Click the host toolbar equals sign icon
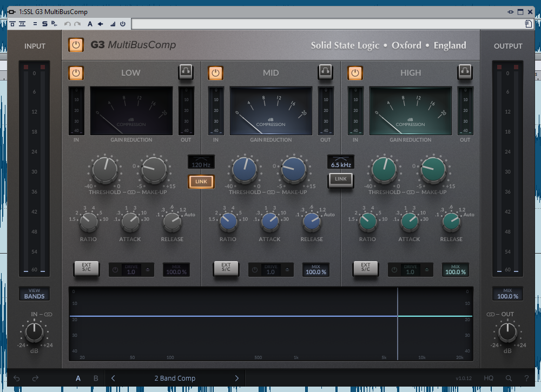 pos(35,24)
